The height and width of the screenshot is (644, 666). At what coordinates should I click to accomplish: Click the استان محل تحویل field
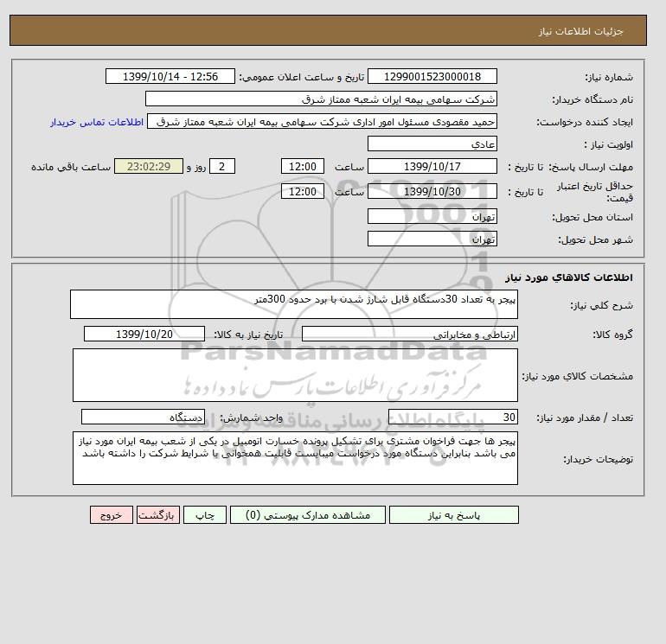click(x=432, y=216)
